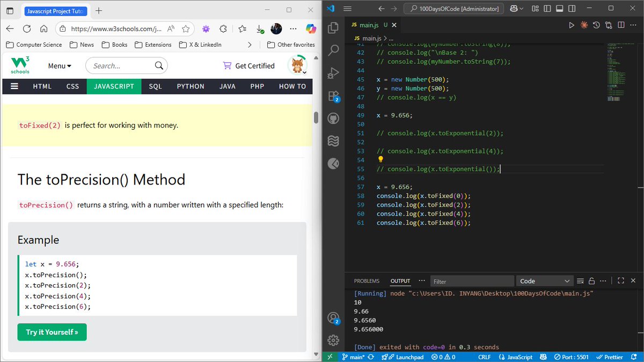The height and width of the screenshot is (362, 644).
Task: Go to the Edge home page
Action: (44, 29)
